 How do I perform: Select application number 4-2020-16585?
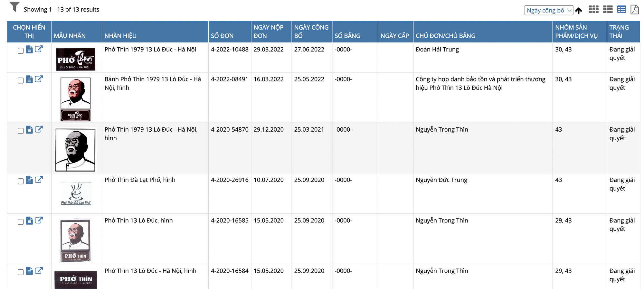[x=230, y=220]
